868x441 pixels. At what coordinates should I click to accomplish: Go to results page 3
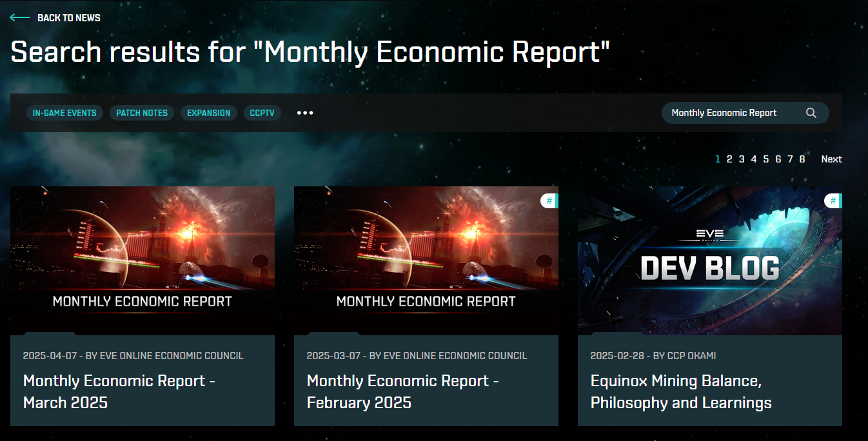[742, 159]
